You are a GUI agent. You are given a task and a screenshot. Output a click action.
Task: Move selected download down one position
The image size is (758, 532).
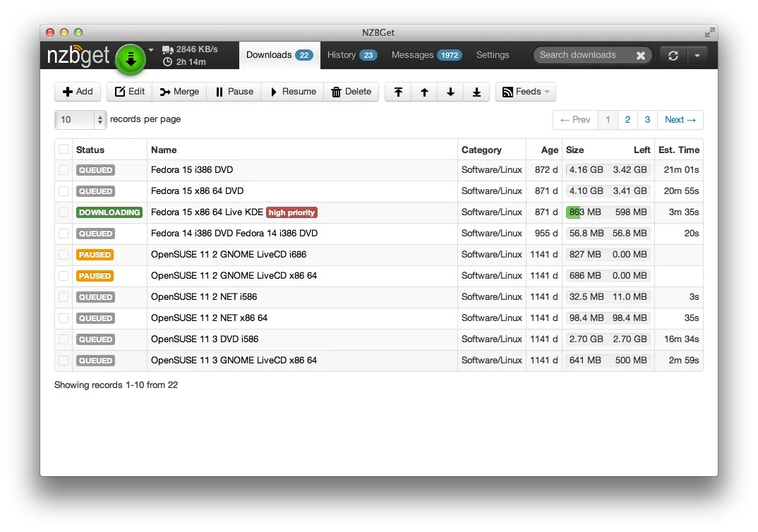[x=450, y=91]
